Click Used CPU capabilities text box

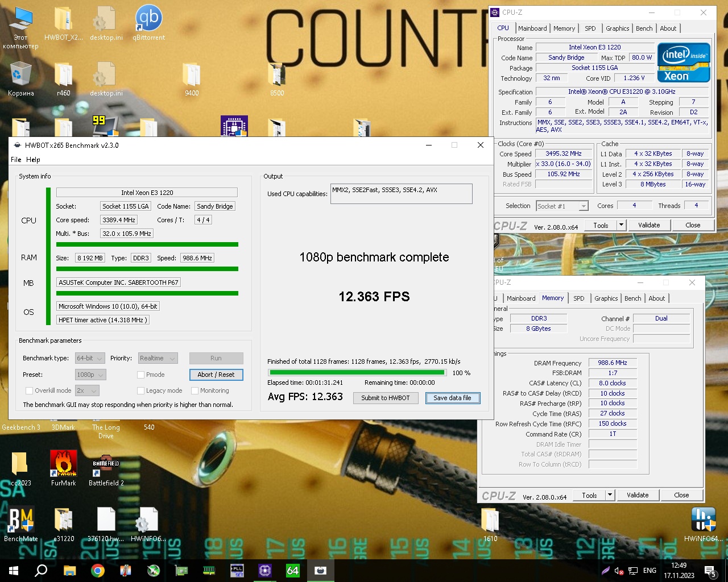pos(401,193)
